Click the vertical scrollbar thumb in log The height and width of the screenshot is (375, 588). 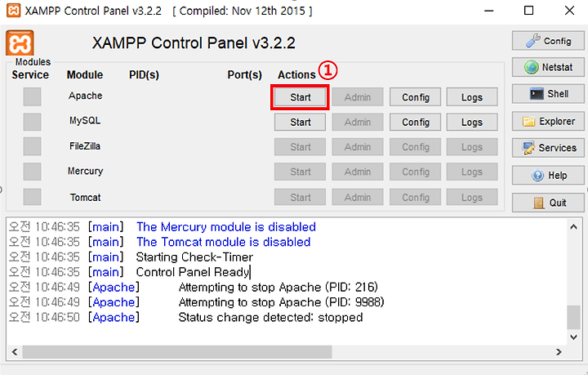[573, 317]
